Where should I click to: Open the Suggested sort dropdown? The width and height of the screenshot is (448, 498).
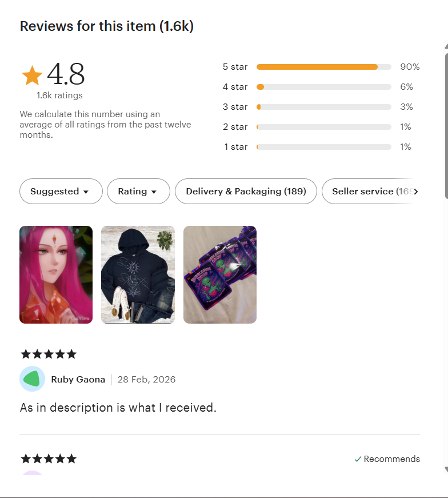61,191
